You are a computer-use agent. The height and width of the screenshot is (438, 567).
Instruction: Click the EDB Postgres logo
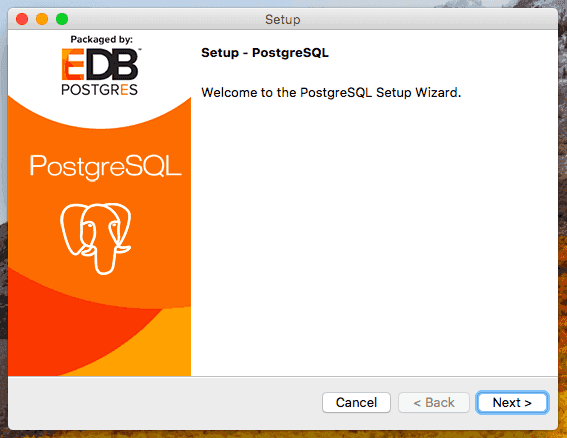tap(100, 71)
